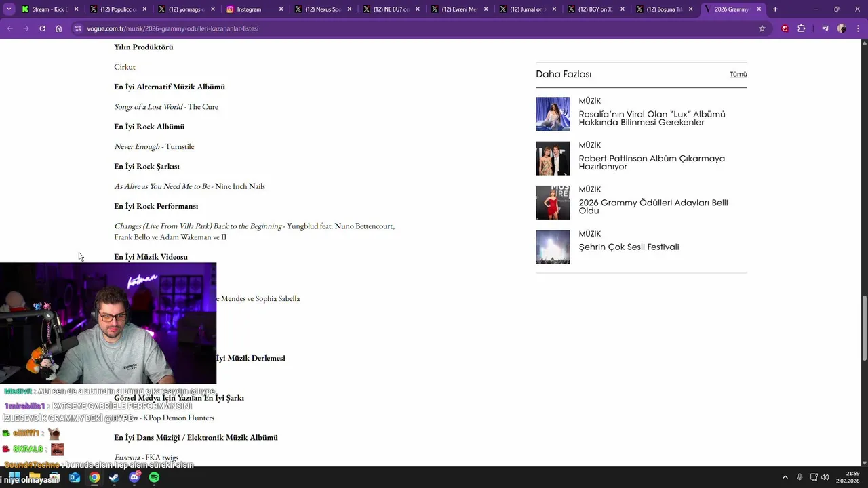Open Steam from the taskbar
Screen dimensions: 868x488
point(114,477)
